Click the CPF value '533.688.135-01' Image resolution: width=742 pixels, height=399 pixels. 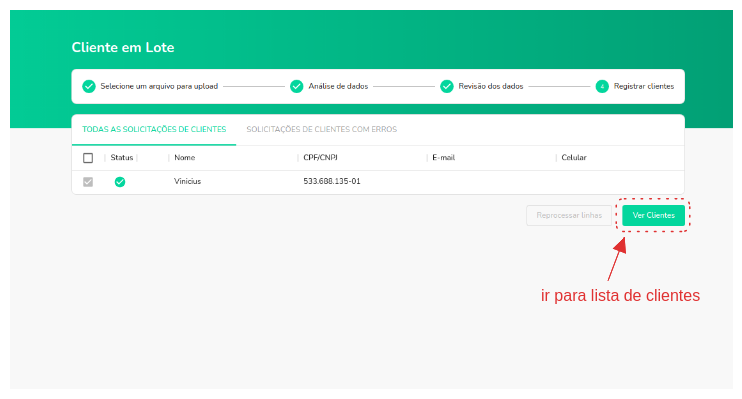tap(332, 181)
